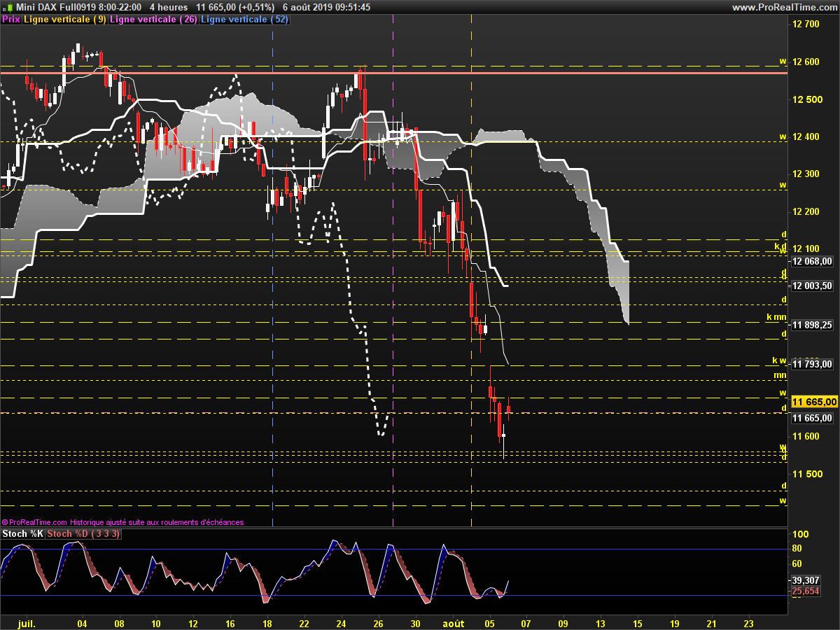Screen dimensions: 840x630
Task: Click date axis label 22
Action: 304,622
